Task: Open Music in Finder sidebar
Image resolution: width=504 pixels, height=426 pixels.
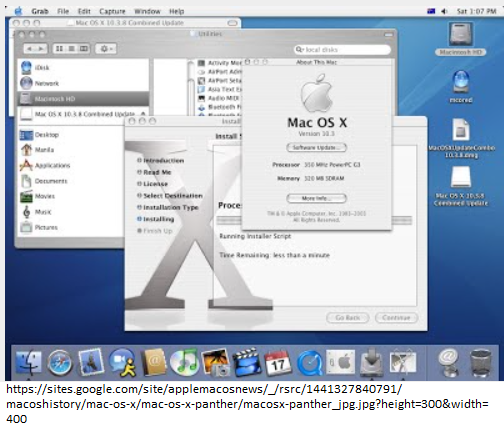Action: (71, 212)
